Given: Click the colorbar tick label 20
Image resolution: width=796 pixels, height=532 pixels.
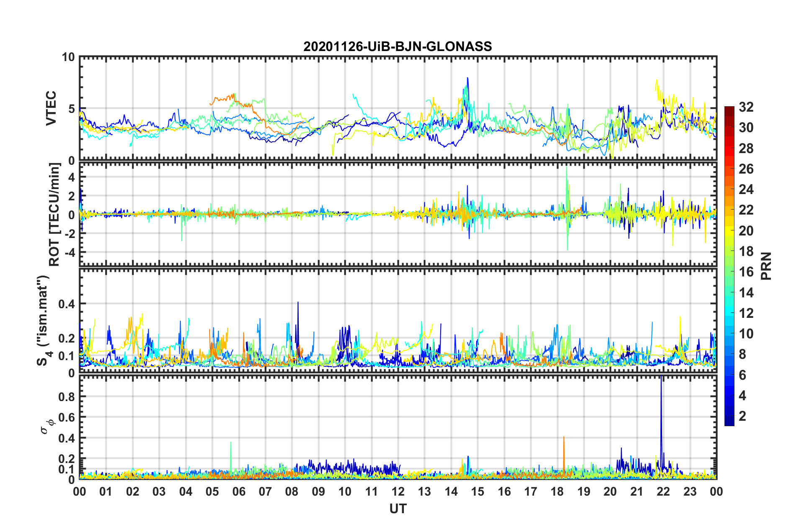Looking at the screenshot, I should point(746,231).
